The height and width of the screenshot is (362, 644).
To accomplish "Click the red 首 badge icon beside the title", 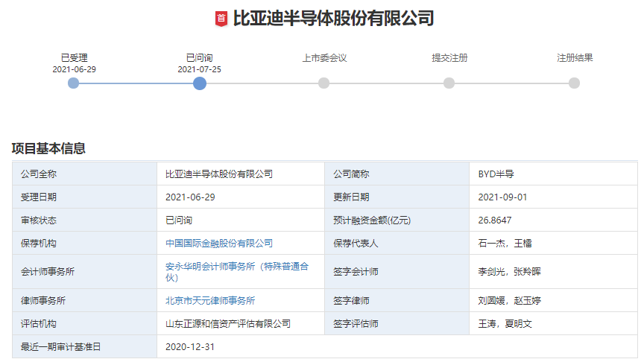I will coord(221,19).
